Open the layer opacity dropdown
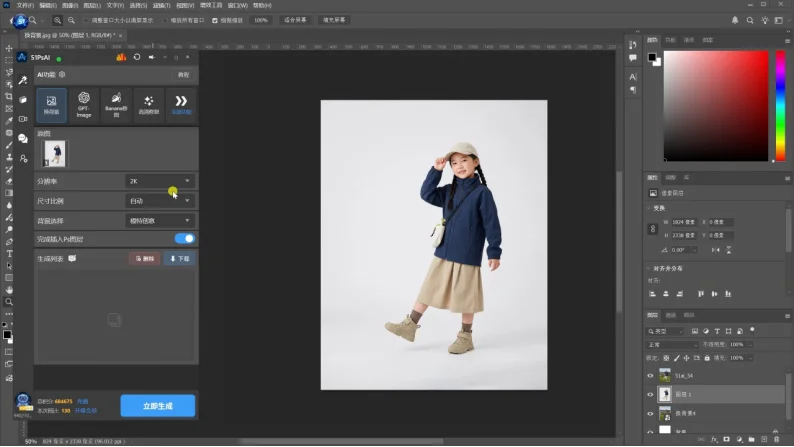The height and width of the screenshot is (447, 794). point(750,345)
